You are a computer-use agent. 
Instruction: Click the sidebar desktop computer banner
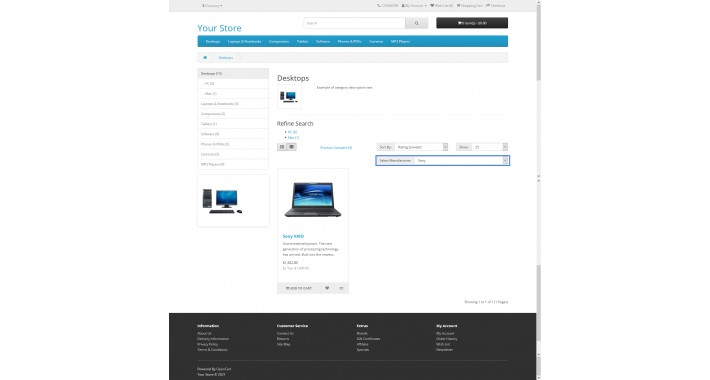click(x=233, y=201)
